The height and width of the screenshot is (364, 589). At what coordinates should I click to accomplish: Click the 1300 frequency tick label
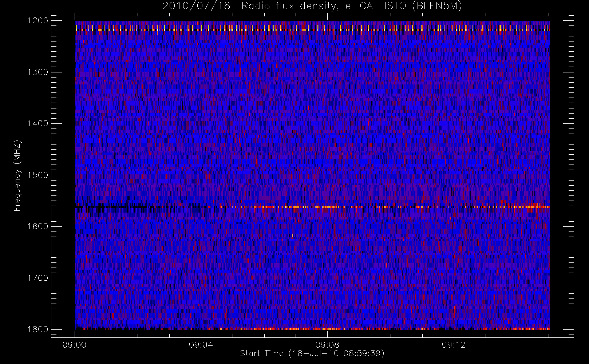point(38,72)
